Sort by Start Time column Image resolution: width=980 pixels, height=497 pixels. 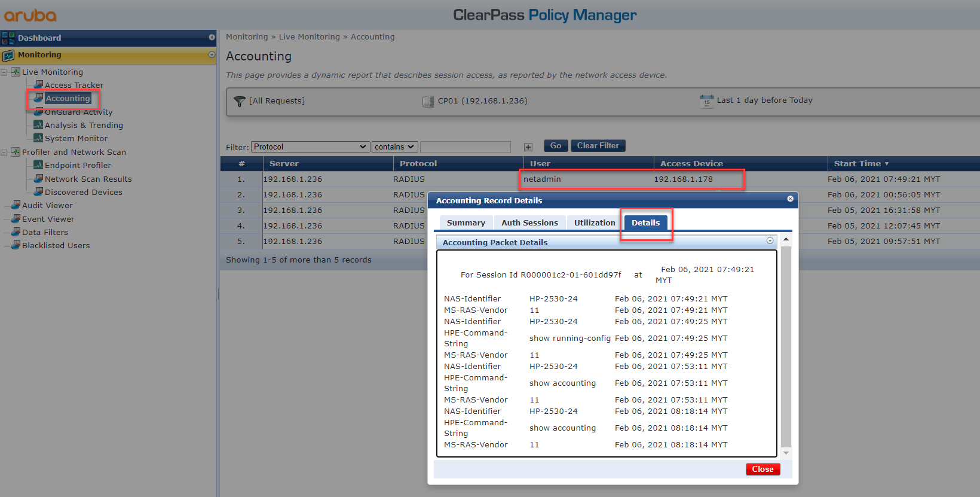click(861, 163)
